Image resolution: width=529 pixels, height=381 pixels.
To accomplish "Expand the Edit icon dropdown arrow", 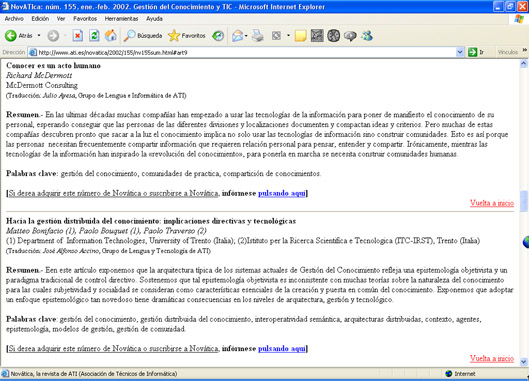I will (x=288, y=35).
